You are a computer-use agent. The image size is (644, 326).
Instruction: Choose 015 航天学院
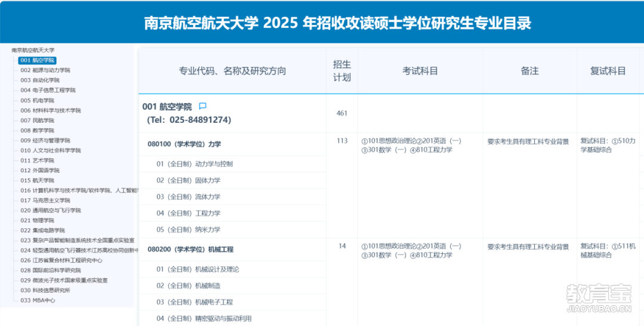pyautogui.click(x=38, y=181)
